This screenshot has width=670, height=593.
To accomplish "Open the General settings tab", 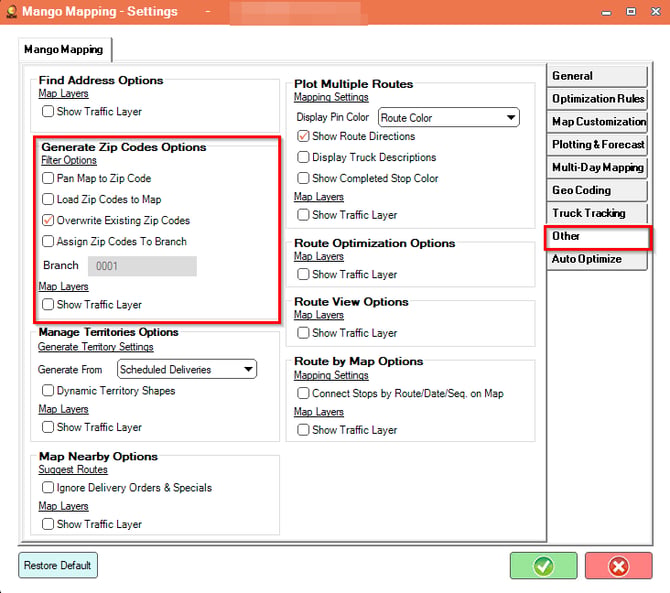I will click(x=597, y=76).
